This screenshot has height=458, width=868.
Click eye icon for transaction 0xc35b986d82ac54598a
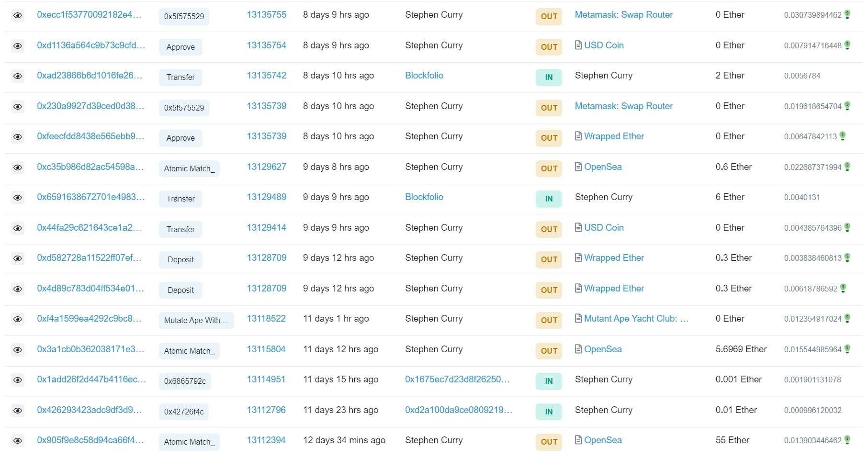point(18,168)
